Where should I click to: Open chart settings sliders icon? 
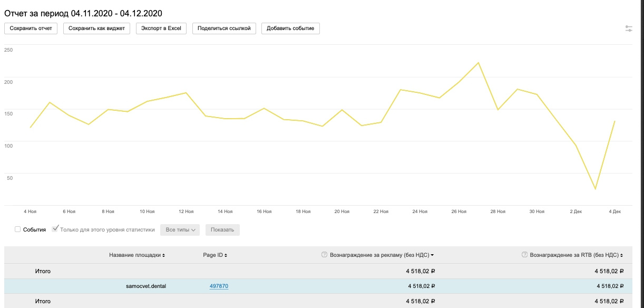tap(629, 28)
